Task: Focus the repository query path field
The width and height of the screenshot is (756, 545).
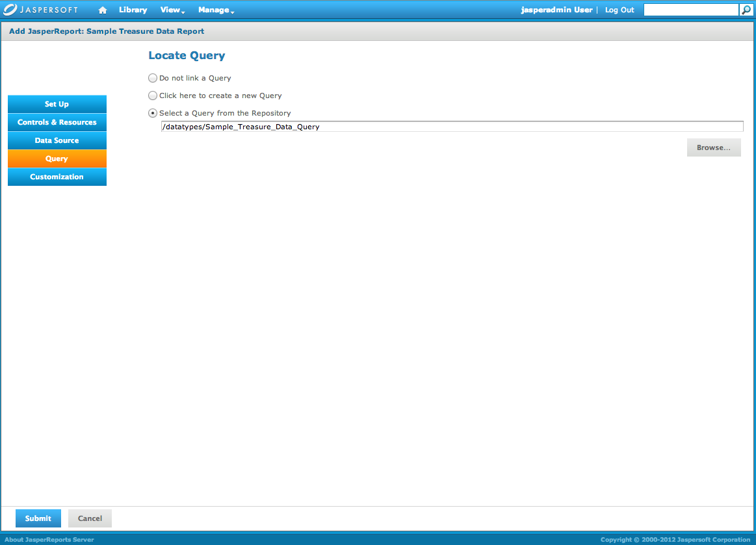Action: [452, 127]
